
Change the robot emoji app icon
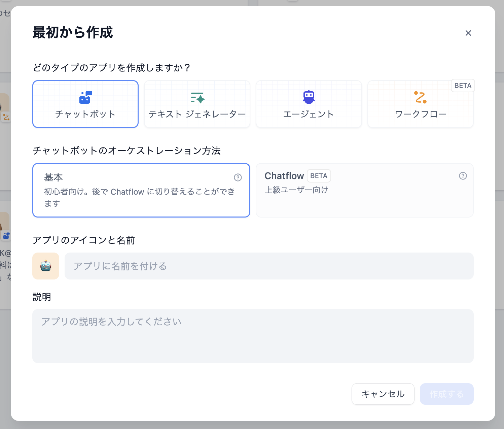coord(46,266)
